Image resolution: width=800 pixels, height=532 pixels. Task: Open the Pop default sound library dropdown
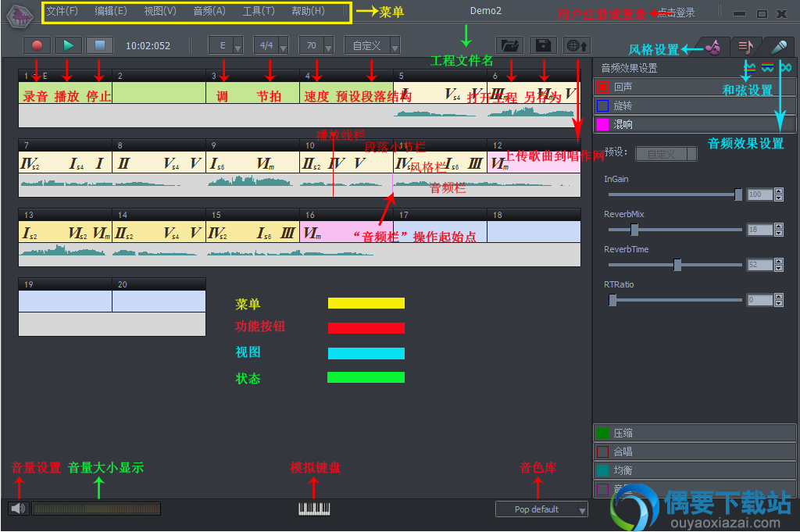(541, 509)
